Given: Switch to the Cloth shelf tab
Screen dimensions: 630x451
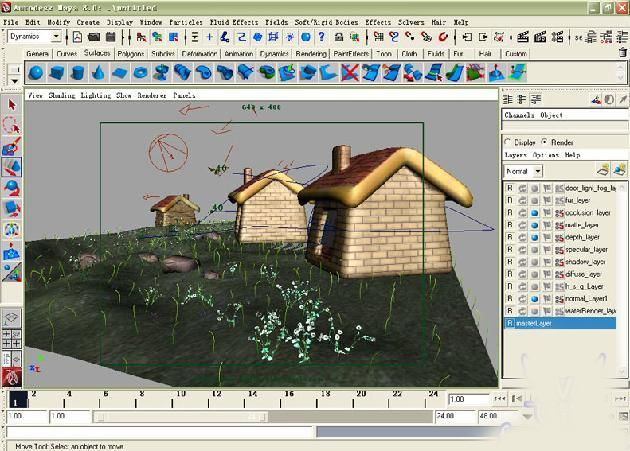Looking at the screenshot, I should tap(409, 53).
